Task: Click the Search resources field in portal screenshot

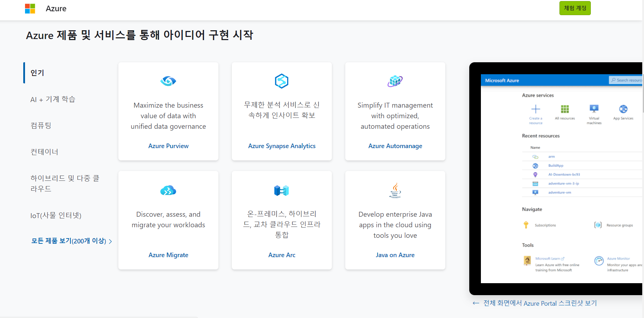Action: tap(626, 80)
